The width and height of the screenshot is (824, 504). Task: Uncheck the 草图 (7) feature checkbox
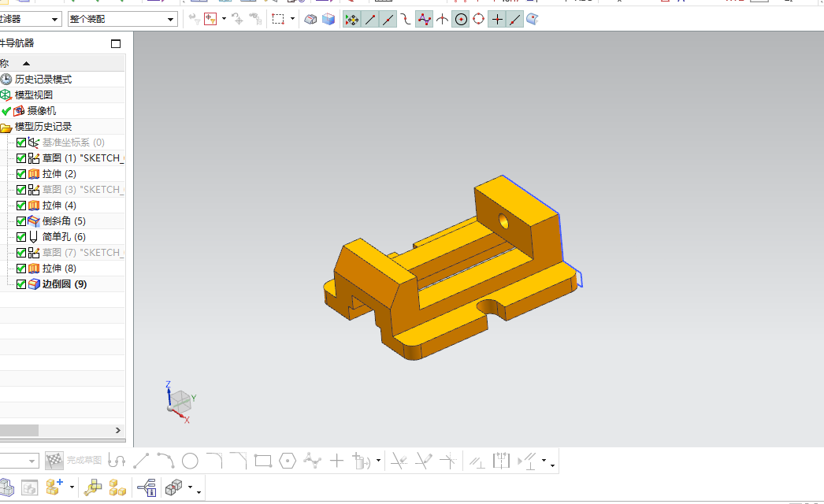point(21,253)
